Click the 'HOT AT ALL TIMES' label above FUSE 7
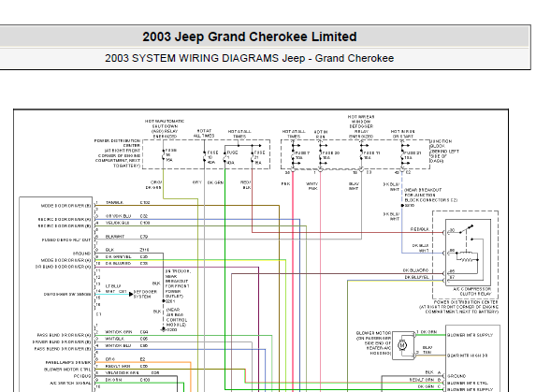Image resolution: width=536 pixels, height=392 pixels. click(294, 134)
